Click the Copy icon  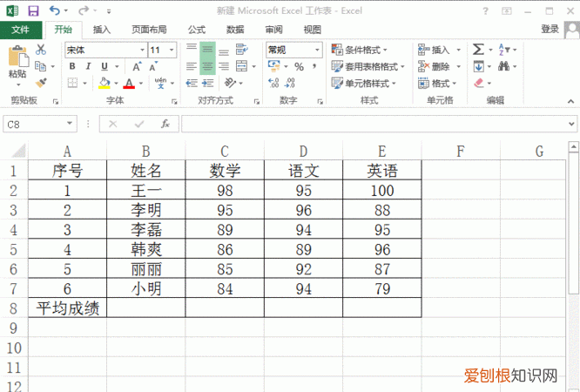point(40,66)
